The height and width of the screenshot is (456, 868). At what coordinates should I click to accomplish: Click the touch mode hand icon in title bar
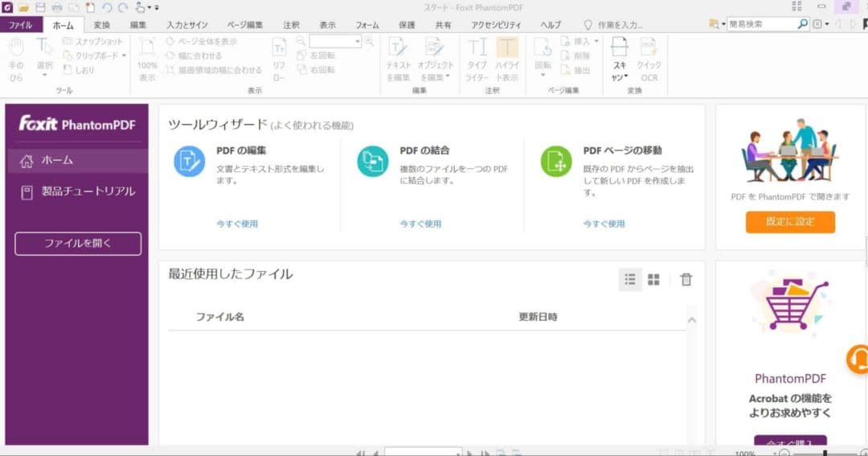(141, 8)
